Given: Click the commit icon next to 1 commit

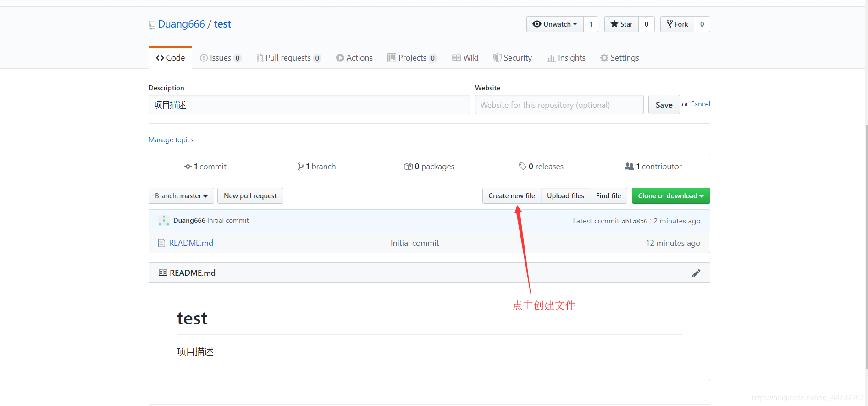Looking at the screenshot, I should click(188, 167).
